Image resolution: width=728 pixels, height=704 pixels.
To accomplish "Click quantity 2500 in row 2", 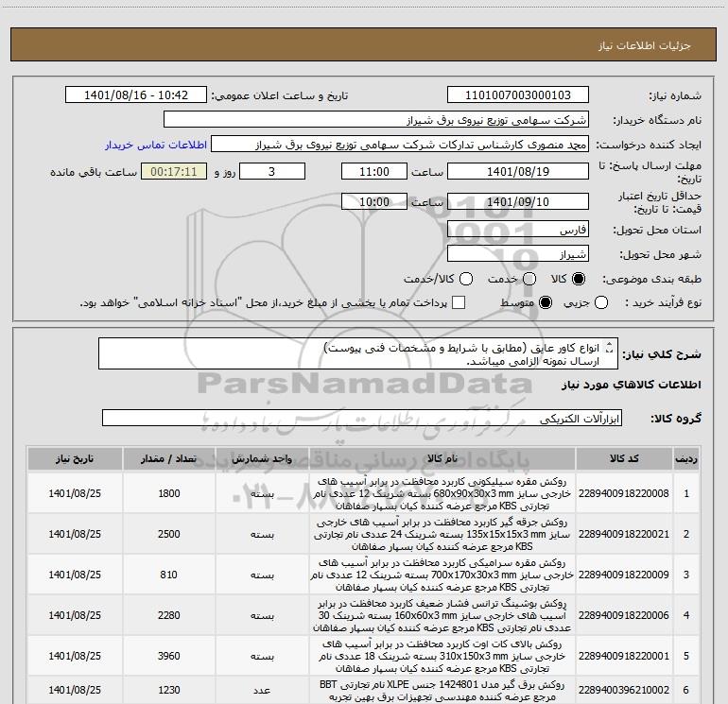I will coord(169,534).
